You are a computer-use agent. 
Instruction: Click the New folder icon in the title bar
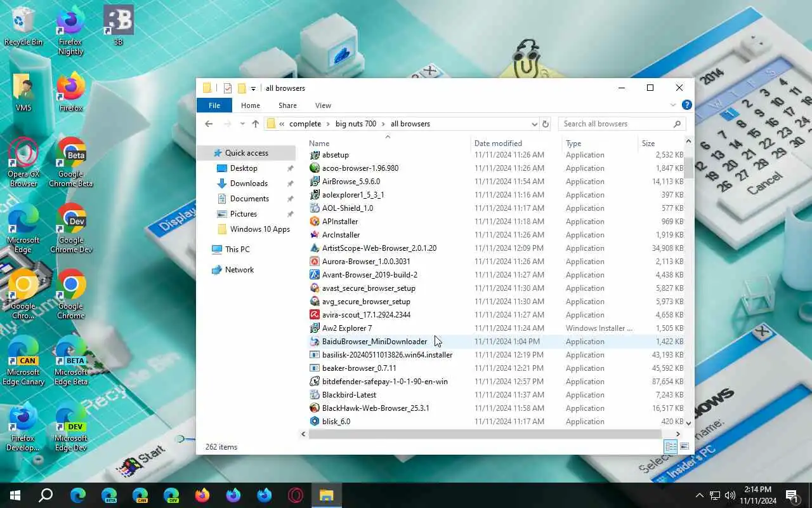(x=242, y=88)
